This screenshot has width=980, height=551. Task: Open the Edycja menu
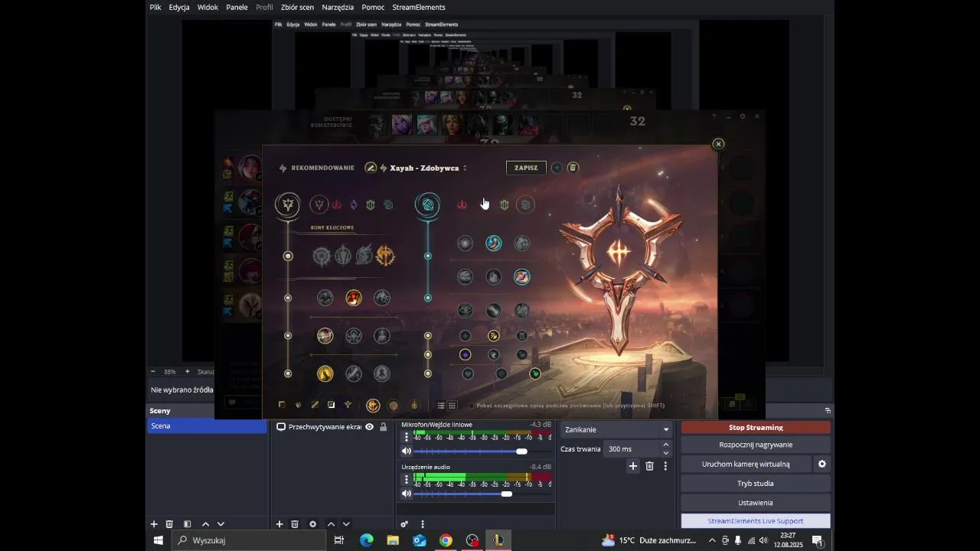tap(179, 7)
